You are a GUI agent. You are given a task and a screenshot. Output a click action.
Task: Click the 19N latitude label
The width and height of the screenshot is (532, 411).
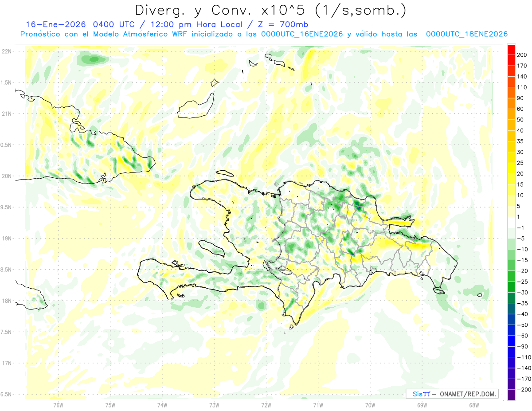(6, 238)
